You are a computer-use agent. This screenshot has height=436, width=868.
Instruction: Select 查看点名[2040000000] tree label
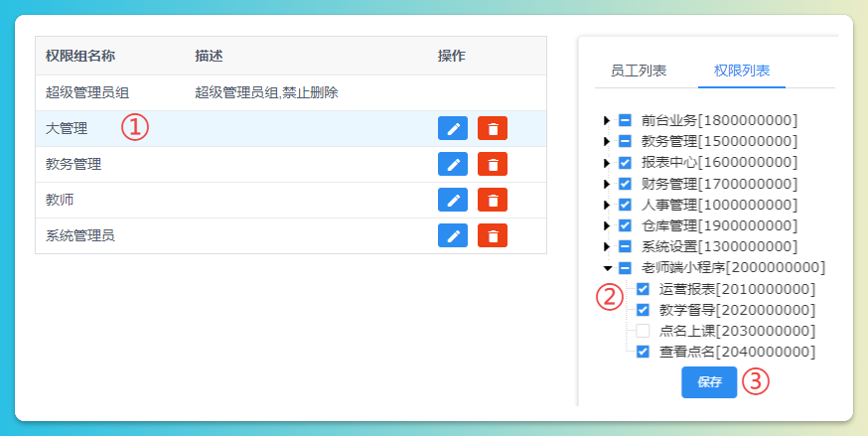pyautogui.click(x=737, y=352)
